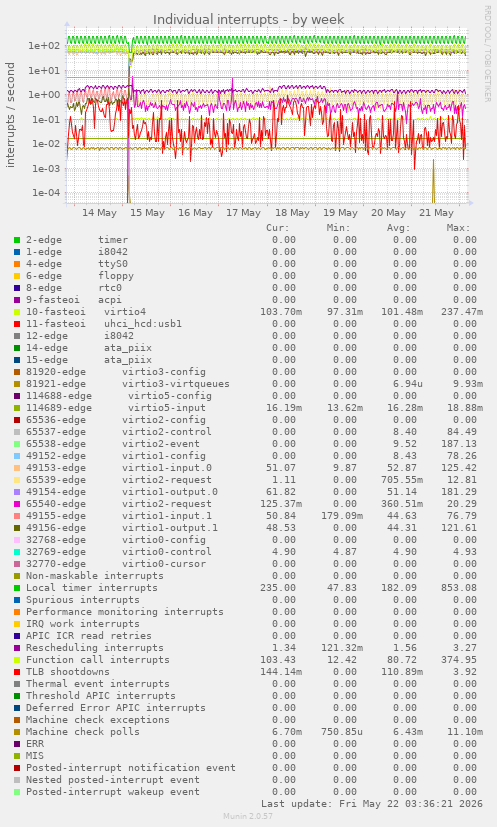Click the Avg column header
Image resolution: width=497 pixels, height=827 pixels.
(398, 228)
